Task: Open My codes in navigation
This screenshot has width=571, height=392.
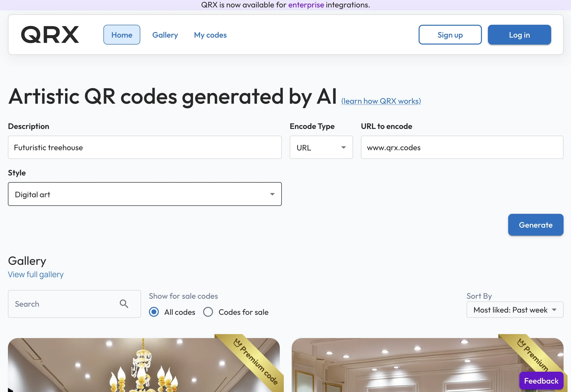Action: 210,35
